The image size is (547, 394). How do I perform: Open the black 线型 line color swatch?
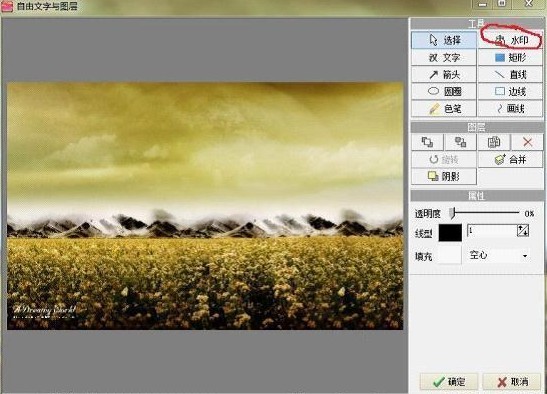tap(450, 233)
